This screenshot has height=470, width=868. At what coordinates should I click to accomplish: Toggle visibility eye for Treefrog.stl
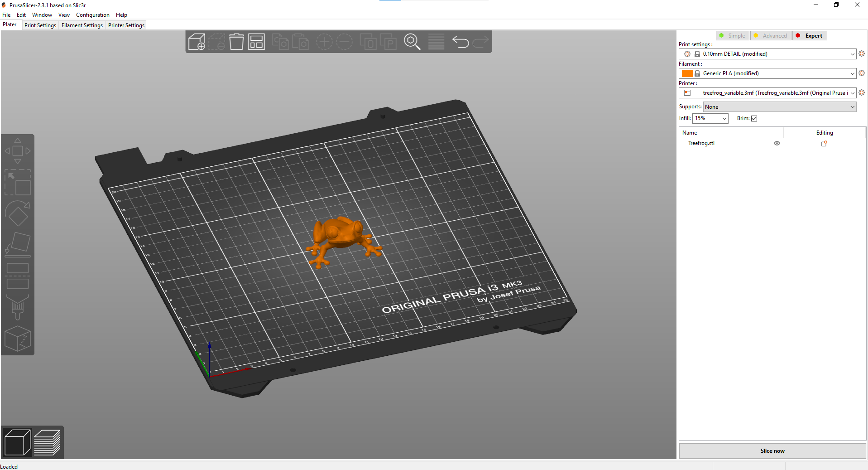click(x=777, y=143)
